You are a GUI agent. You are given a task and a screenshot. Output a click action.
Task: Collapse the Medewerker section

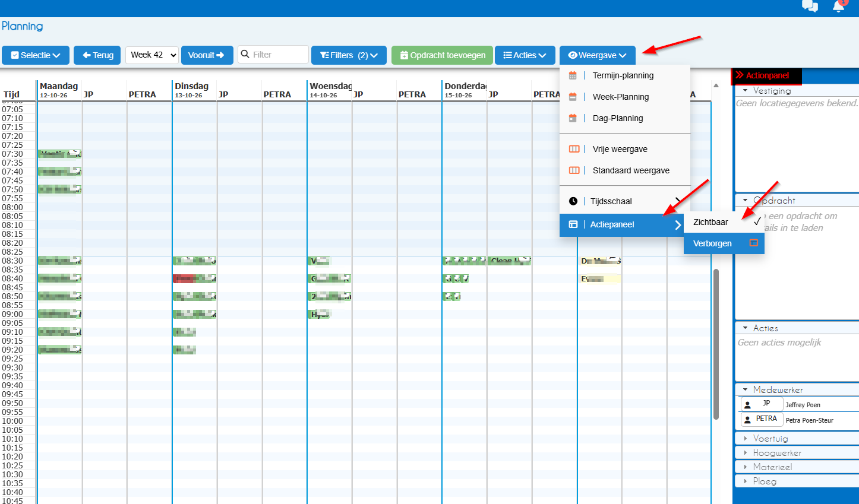pos(797,390)
